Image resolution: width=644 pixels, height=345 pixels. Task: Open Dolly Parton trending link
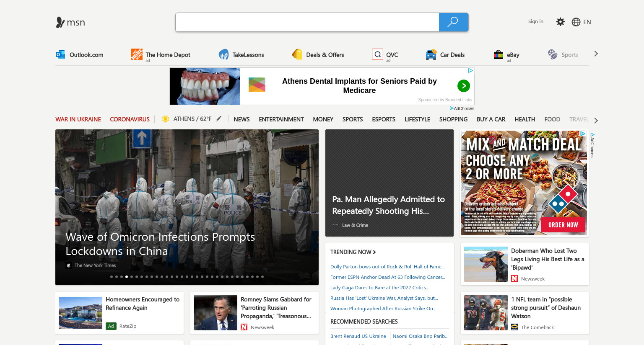pos(387,267)
